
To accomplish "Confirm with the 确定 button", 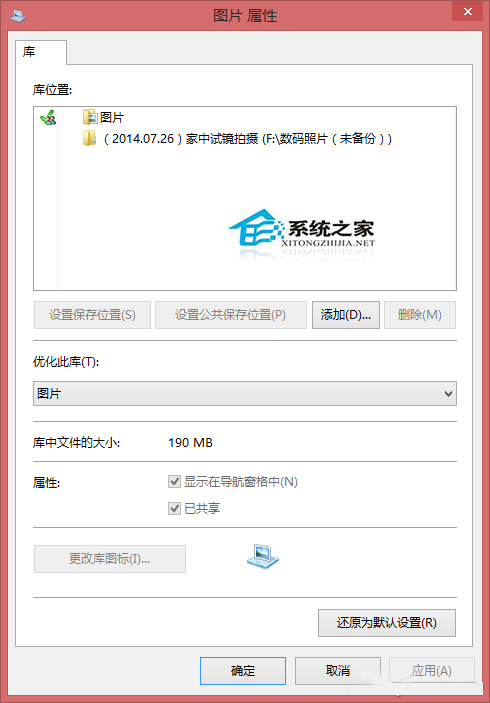I will [x=243, y=671].
